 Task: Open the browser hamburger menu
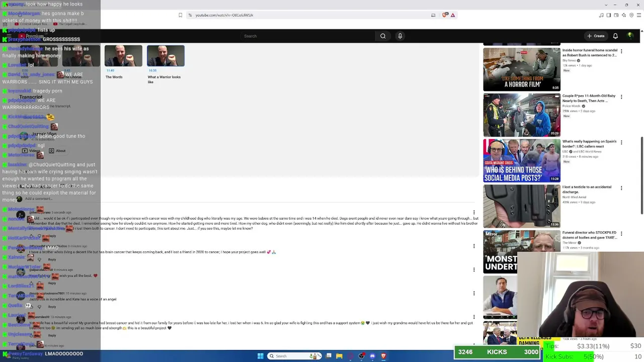pyautogui.click(x=638, y=15)
